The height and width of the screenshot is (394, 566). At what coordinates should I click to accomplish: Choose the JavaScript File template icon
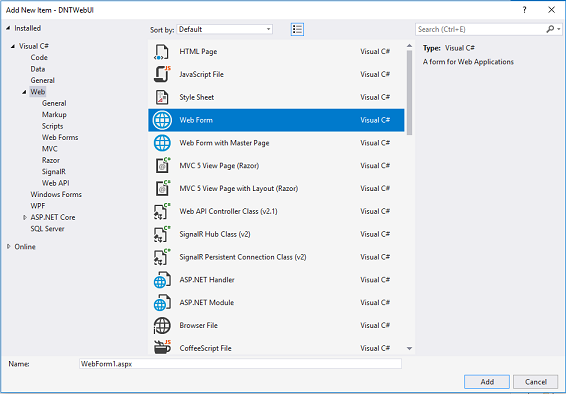click(161, 74)
